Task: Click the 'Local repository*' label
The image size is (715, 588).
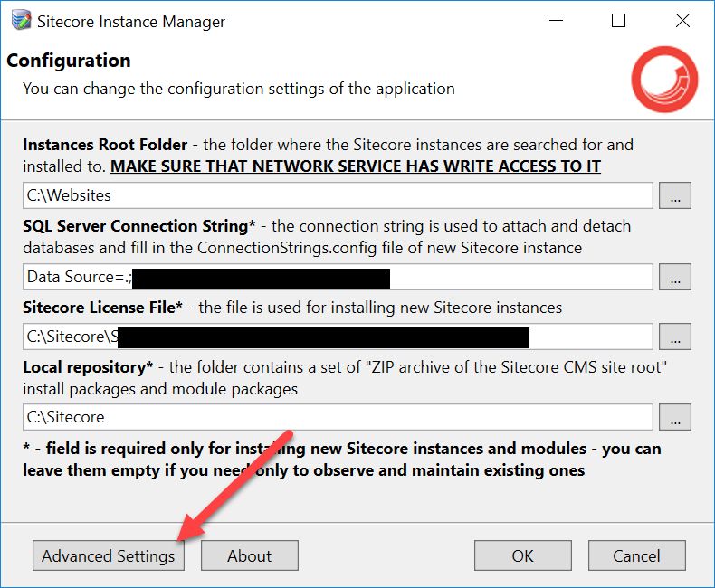Action: coord(88,367)
